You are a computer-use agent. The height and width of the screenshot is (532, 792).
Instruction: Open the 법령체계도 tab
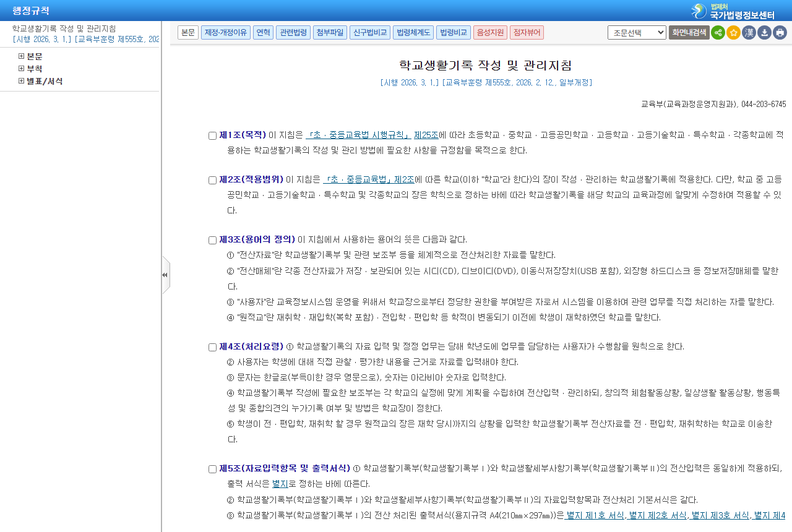tap(413, 33)
